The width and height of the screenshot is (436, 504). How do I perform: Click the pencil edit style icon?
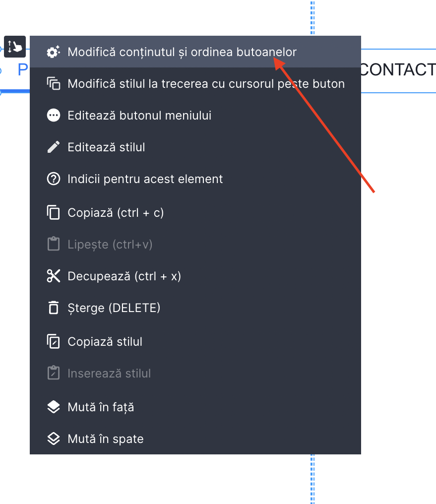[53, 147]
